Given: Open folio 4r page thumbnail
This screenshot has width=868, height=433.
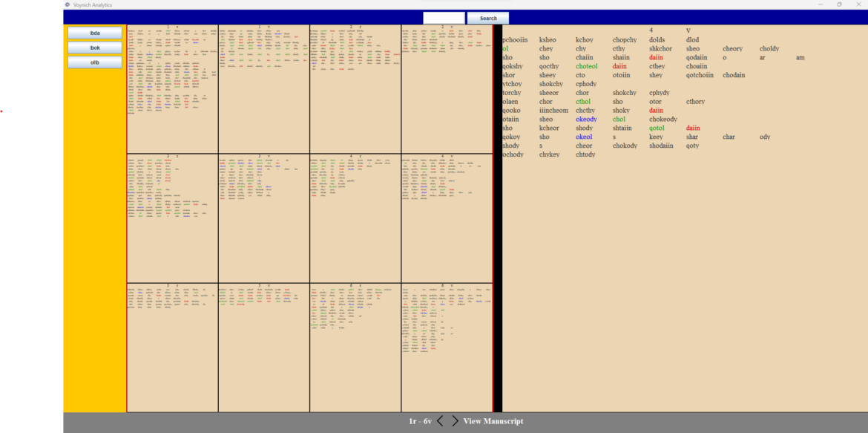Looking at the screenshot, I should [x=355, y=218].
